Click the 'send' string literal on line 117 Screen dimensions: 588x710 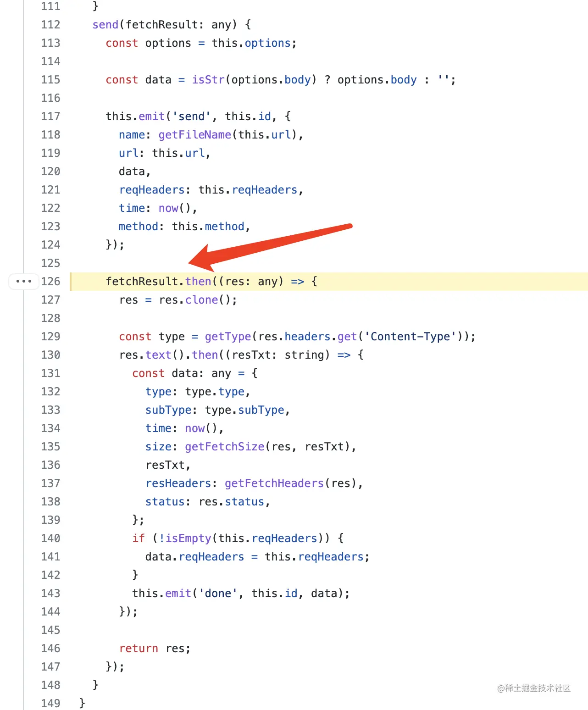point(191,116)
